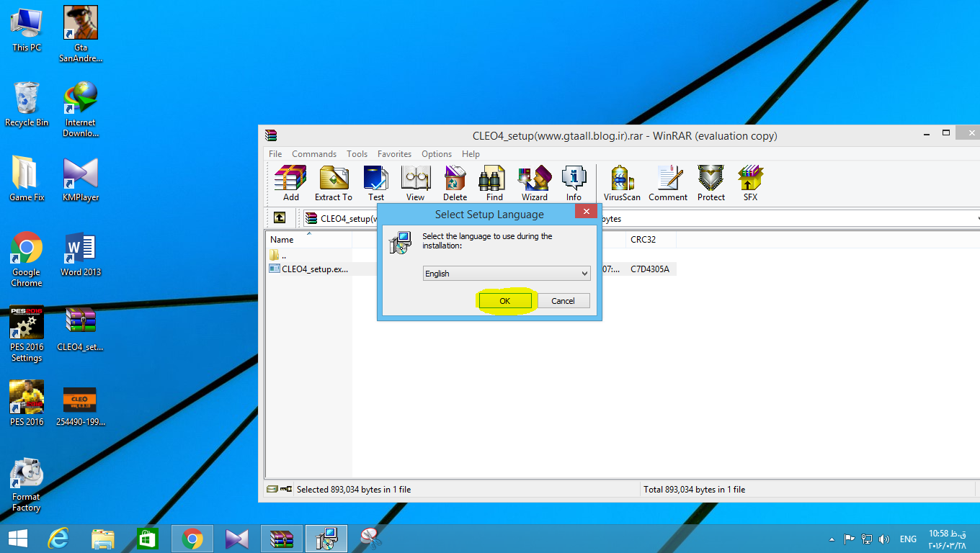
Task: Click the status bar drive icon
Action: pos(272,489)
